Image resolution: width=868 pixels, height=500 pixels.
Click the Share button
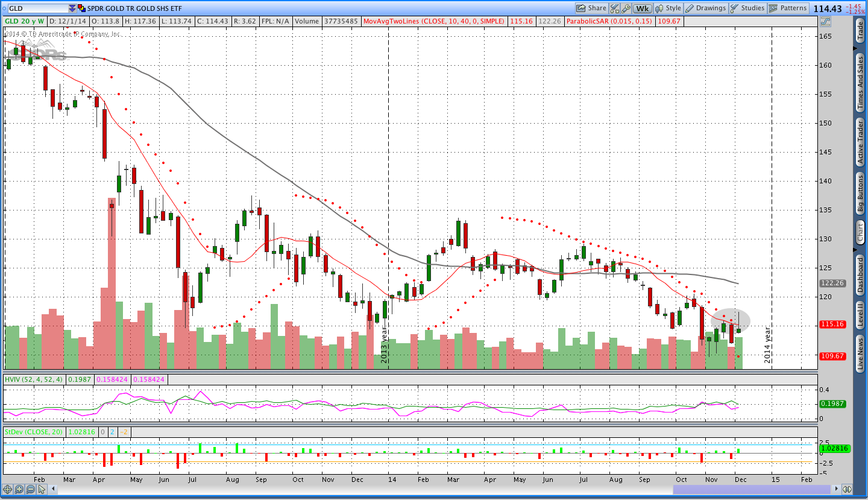(591, 8)
